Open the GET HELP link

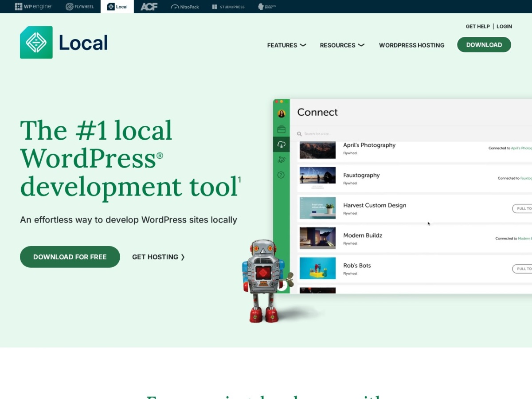click(x=477, y=27)
